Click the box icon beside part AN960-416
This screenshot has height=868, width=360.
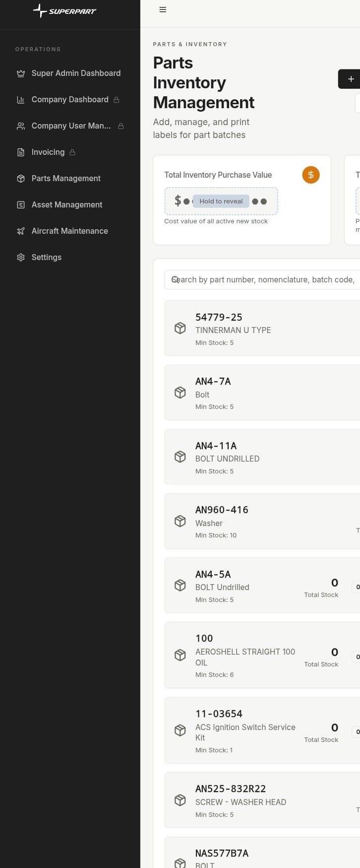tap(180, 521)
